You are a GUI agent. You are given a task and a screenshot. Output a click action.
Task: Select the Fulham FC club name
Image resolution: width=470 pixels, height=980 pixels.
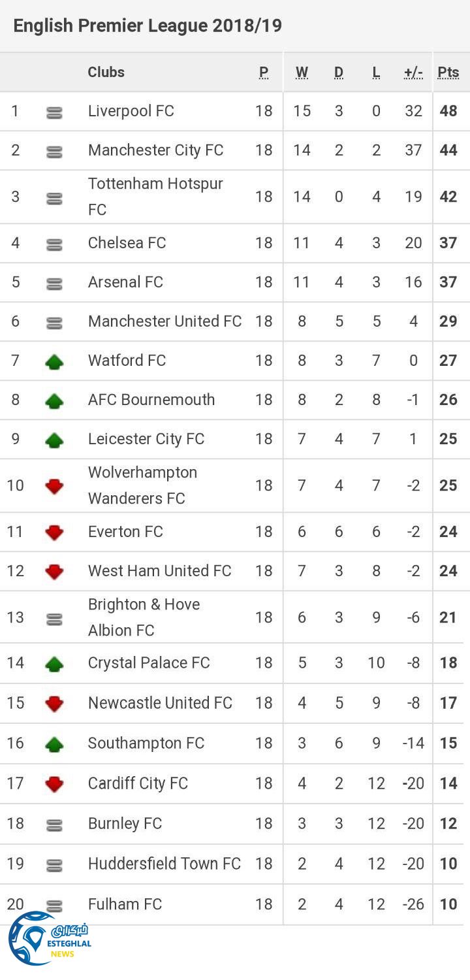click(x=125, y=904)
